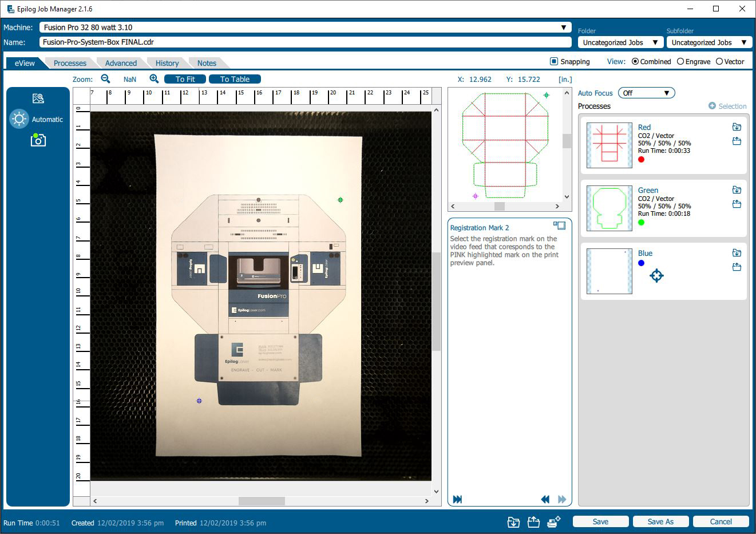Open the Folder dropdown
756x534 pixels.
pos(620,42)
